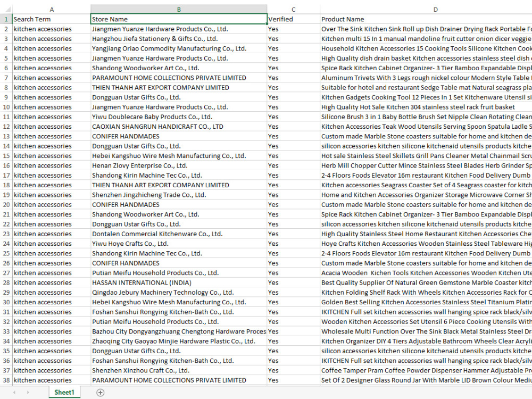Click Yangjiang Oriao Commodity Manufacturing cell

coord(179,48)
